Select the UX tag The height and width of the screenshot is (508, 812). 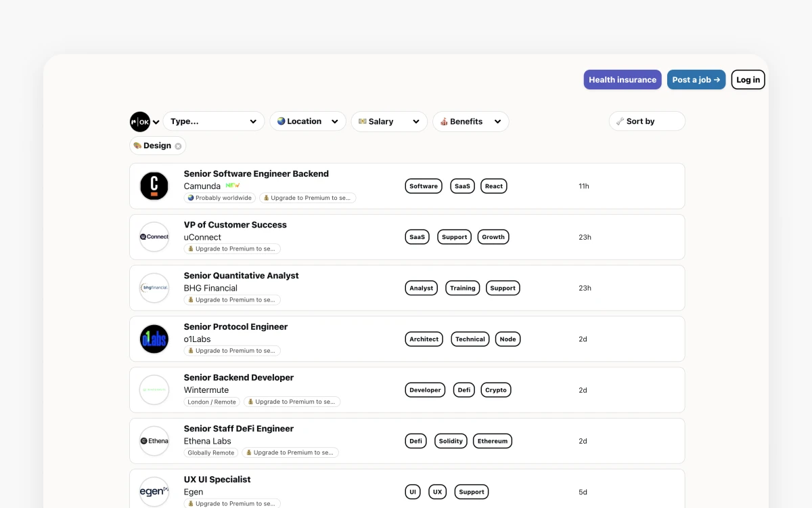click(438, 492)
